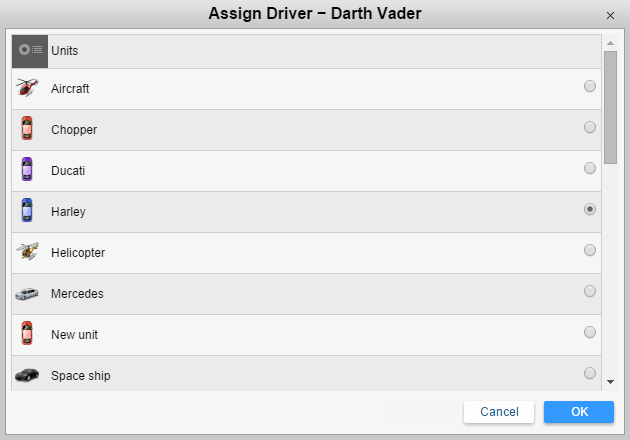Pick the Space ship radio button
This screenshot has width=630, height=440.
coord(590,373)
